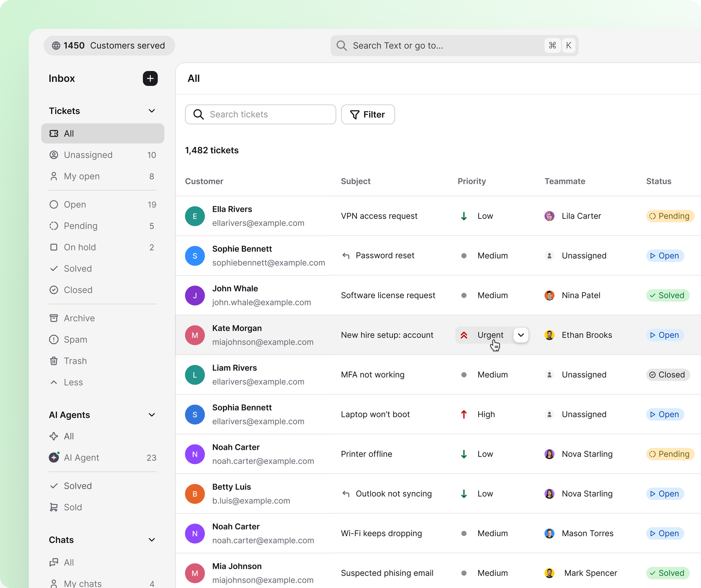701x588 pixels.
Task: Click the sparkle icon beside AI Agents All
Action: point(54,436)
